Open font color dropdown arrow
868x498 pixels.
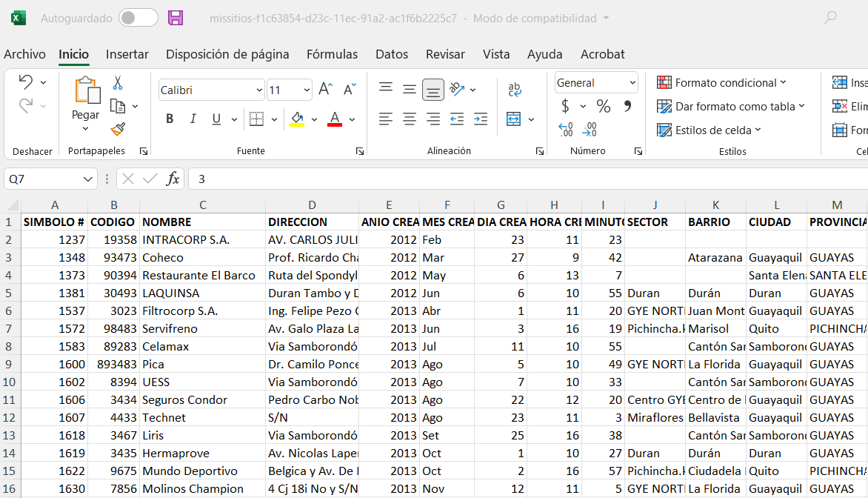352,119
